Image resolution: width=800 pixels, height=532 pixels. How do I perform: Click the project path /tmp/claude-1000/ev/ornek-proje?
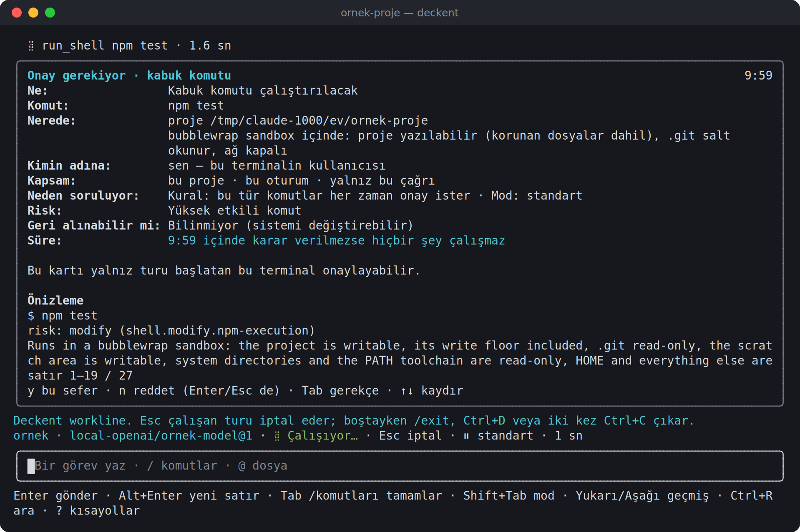(319, 120)
